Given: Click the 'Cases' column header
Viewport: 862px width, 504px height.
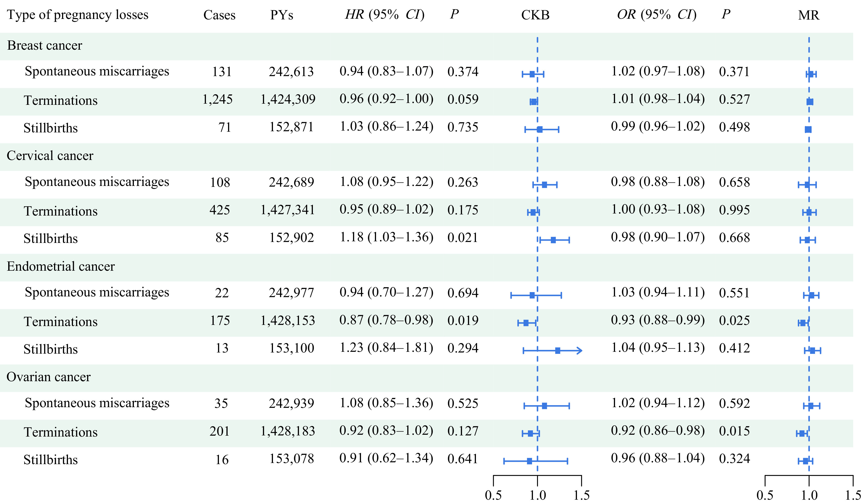Looking at the screenshot, I should click(219, 15).
